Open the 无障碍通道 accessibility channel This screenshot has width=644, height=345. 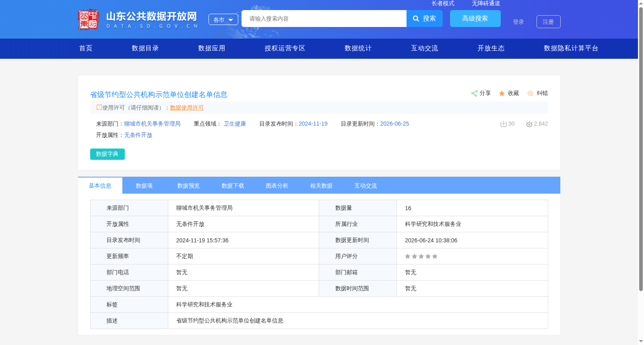486,3
